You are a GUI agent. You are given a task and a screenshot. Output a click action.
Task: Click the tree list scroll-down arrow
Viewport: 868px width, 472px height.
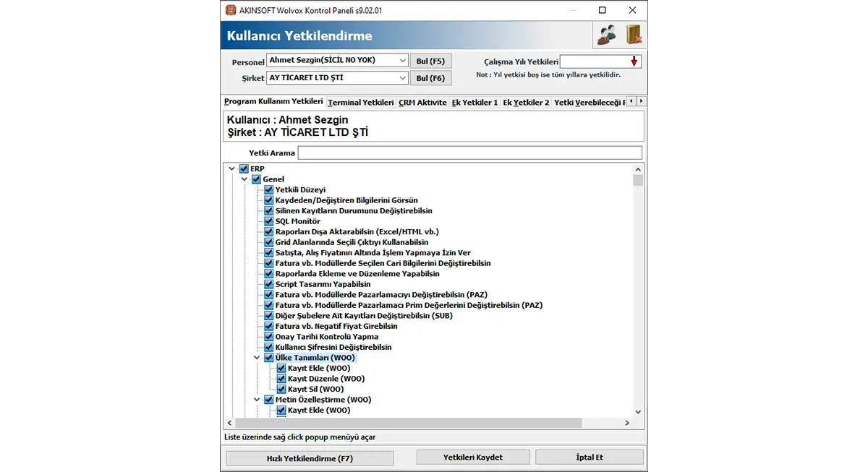637,411
